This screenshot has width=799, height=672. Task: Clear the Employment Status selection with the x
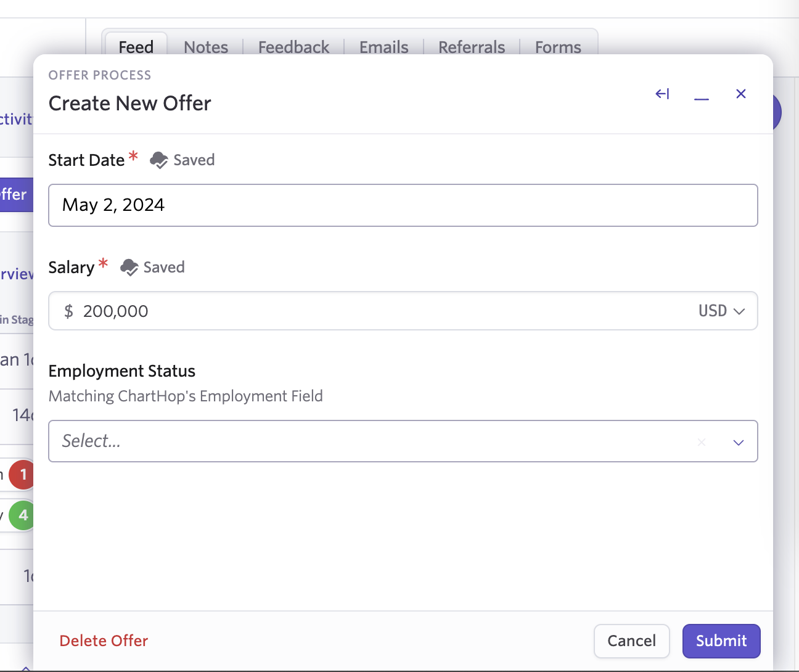coord(702,442)
